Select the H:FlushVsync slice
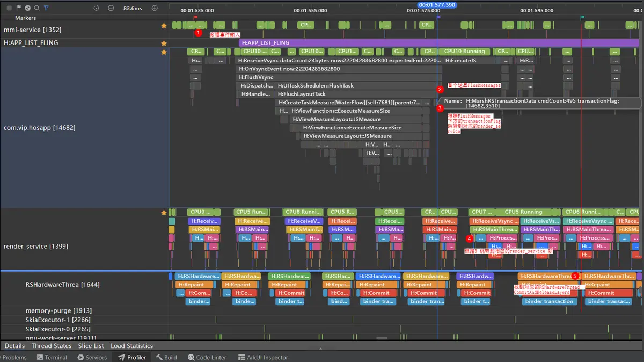 (339, 77)
